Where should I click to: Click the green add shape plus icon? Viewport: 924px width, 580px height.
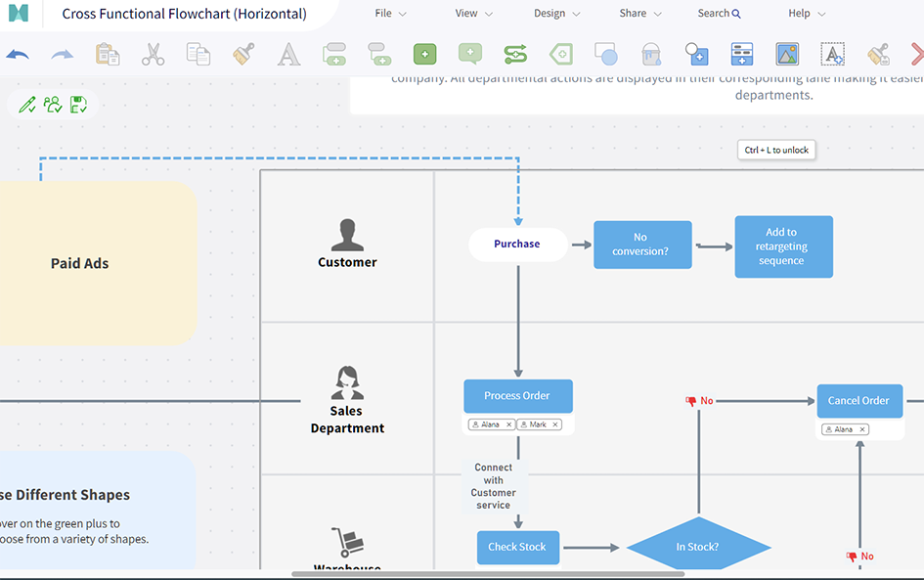(x=424, y=55)
